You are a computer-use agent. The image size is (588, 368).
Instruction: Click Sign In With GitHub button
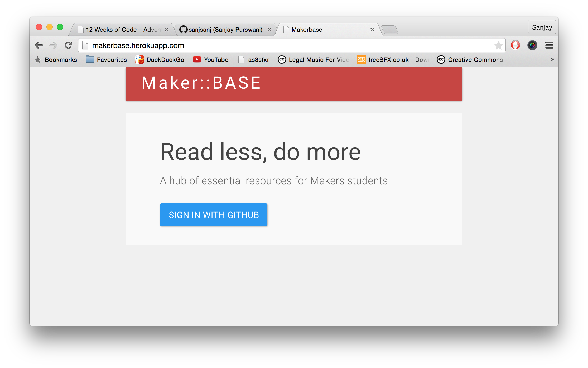[214, 215]
